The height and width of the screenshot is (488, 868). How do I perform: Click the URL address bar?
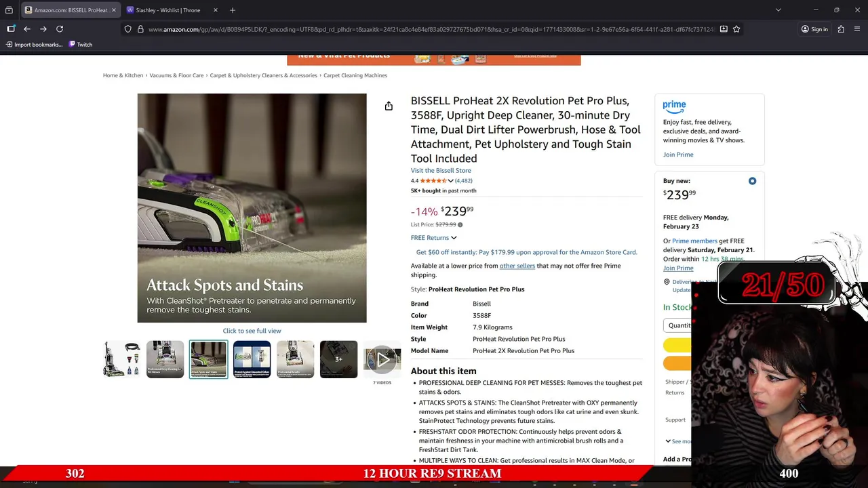click(x=431, y=29)
